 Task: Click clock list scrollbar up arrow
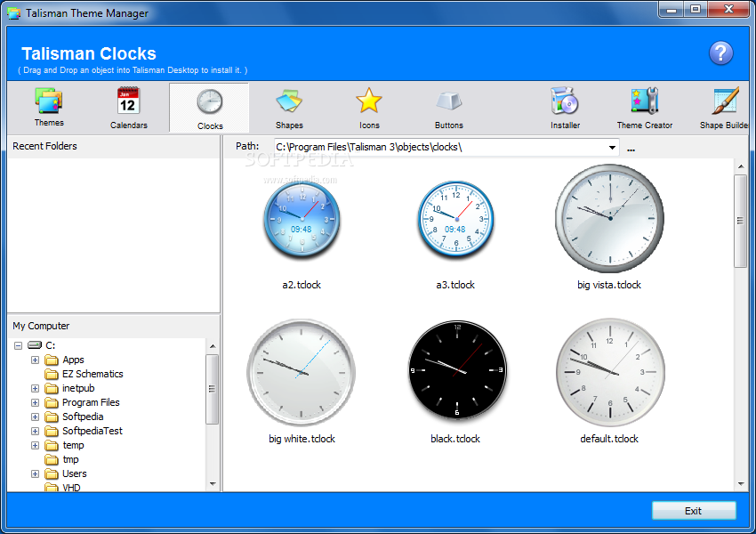(x=741, y=166)
